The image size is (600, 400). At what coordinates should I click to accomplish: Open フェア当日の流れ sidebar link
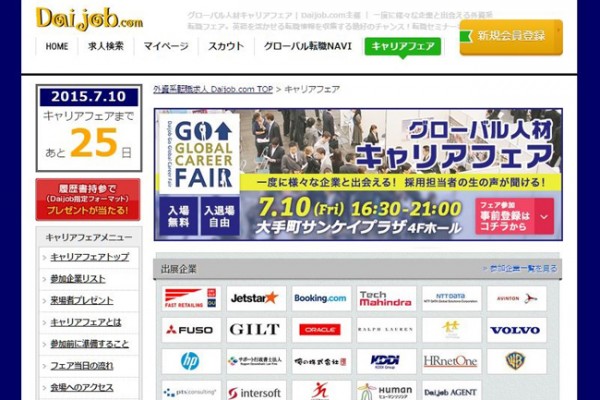[x=82, y=366]
